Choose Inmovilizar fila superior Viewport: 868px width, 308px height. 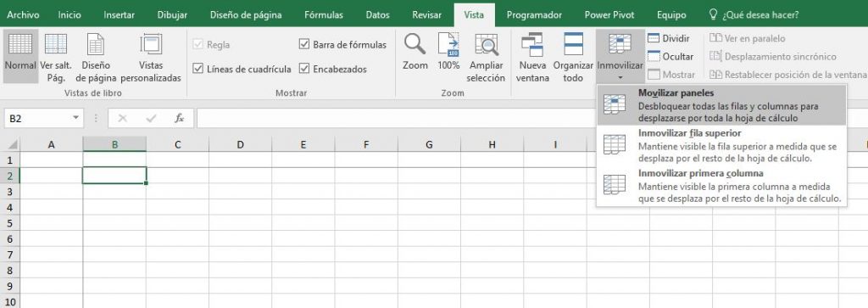(x=721, y=146)
